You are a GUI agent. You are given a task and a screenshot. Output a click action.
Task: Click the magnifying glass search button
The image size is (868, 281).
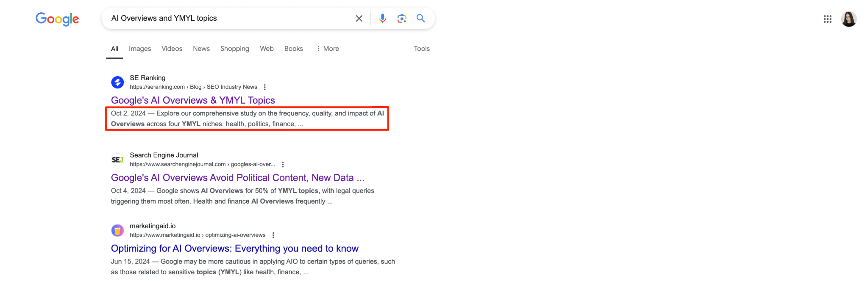pos(420,18)
